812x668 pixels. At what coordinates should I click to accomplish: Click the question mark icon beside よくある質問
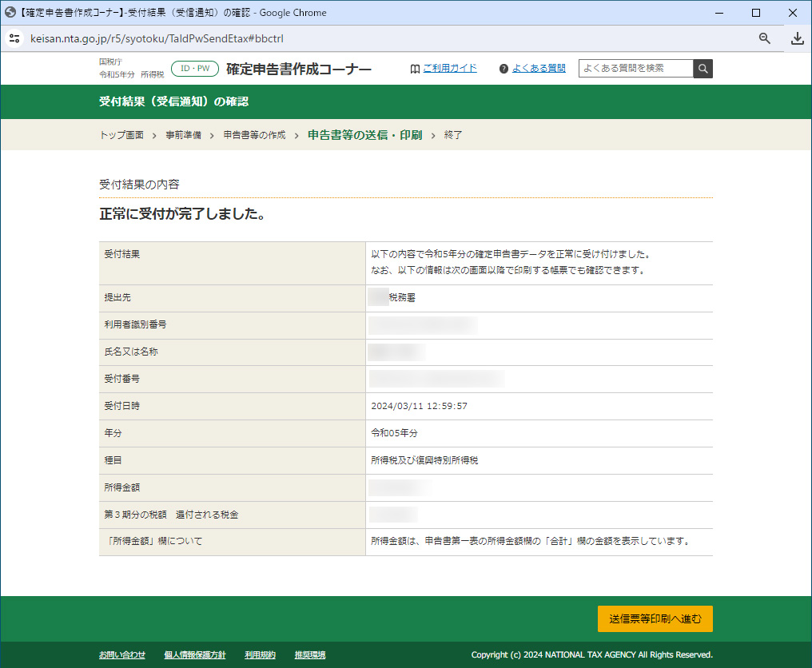(504, 69)
